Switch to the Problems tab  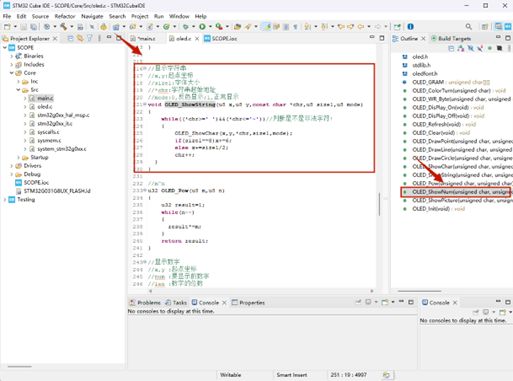(145, 303)
